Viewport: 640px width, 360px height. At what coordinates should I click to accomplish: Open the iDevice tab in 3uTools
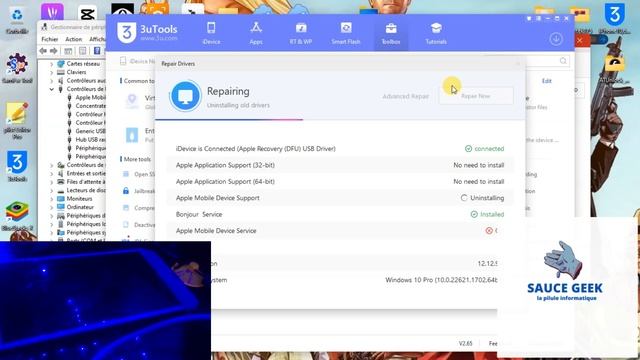tap(211, 33)
